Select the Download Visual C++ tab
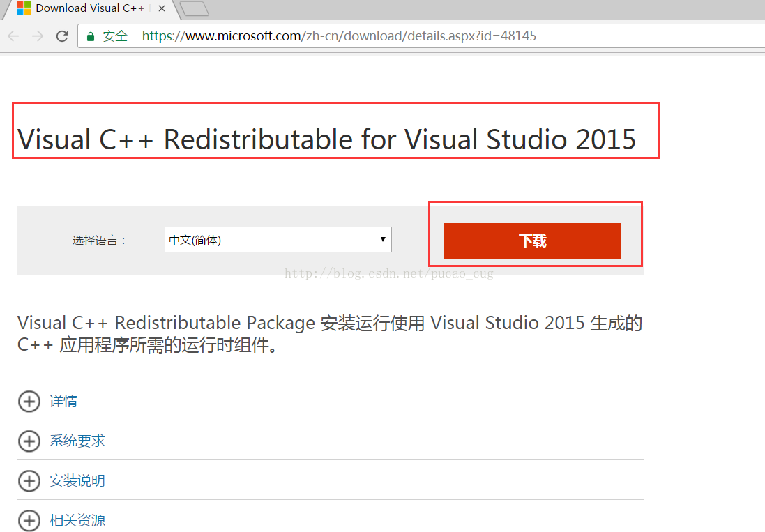Screen dimensions: 765x532 point(90,9)
